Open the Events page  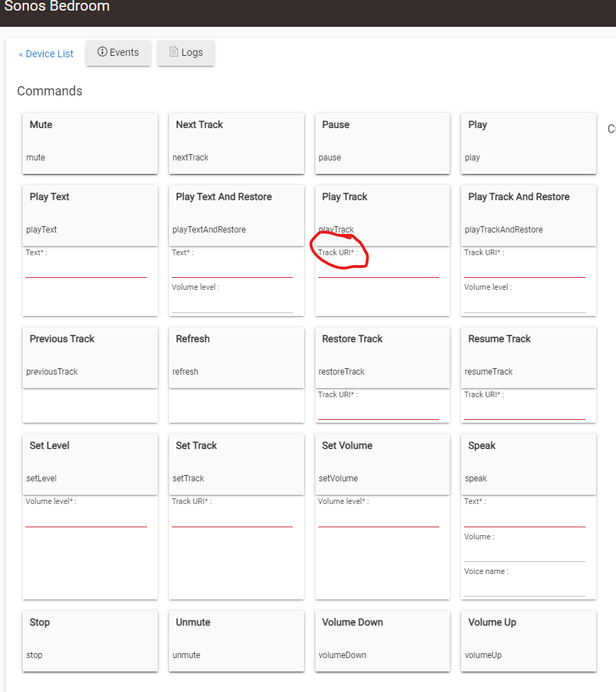(x=118, y=53)
